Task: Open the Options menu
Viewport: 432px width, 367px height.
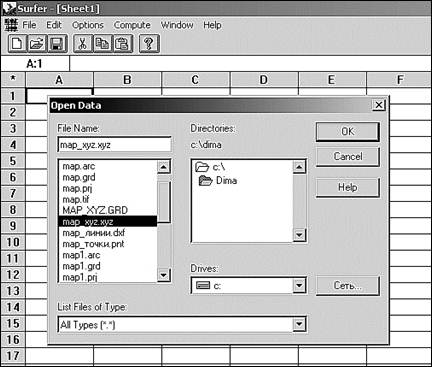Action: pos(88,25)
